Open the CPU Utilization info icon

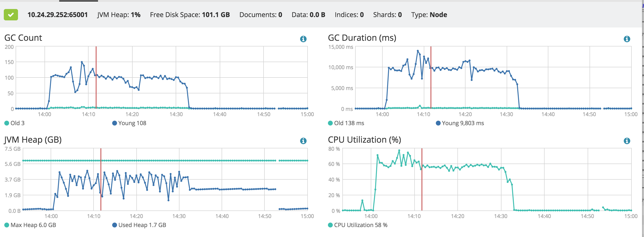[627, 141]
